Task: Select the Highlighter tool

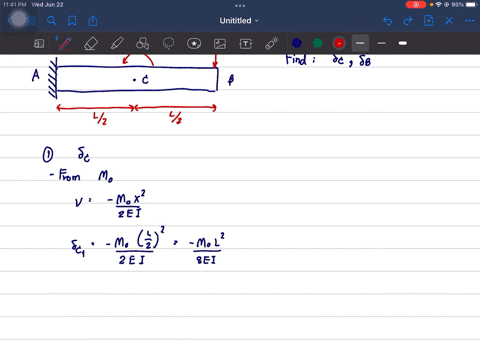Action: click(x=117, y=44)
